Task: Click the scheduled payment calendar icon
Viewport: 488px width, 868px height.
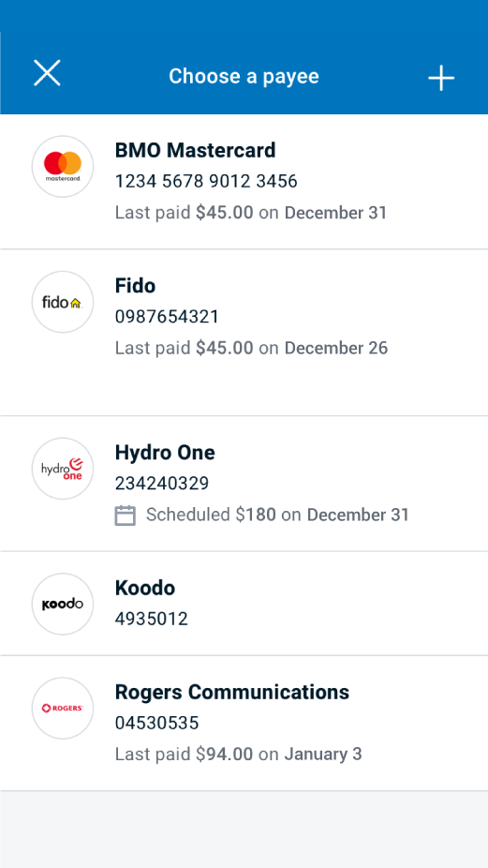Action: (125, 515)
